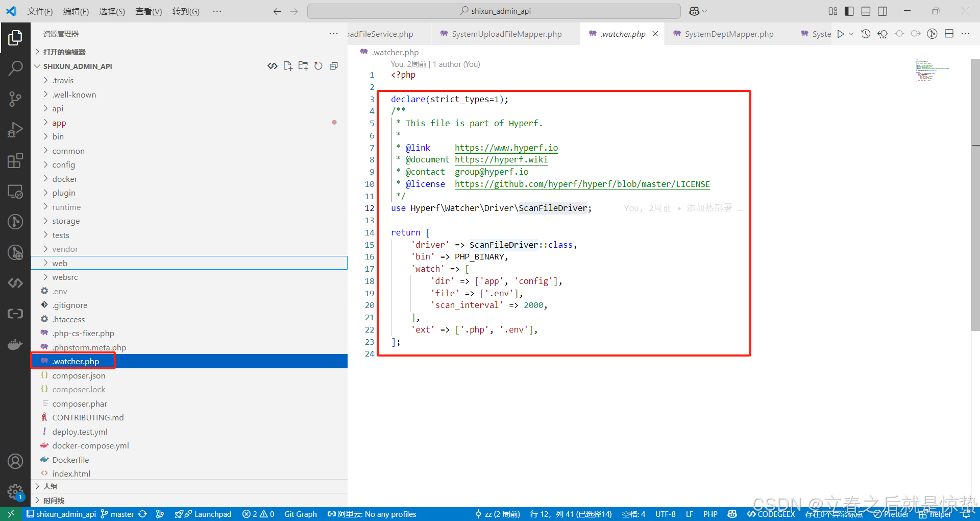Open the Extensions view
980x521 pixels.
point(16,160)
